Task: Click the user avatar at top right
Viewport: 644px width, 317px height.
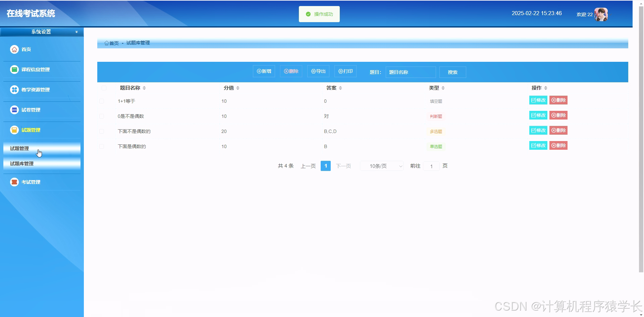Action: point(601,14)
